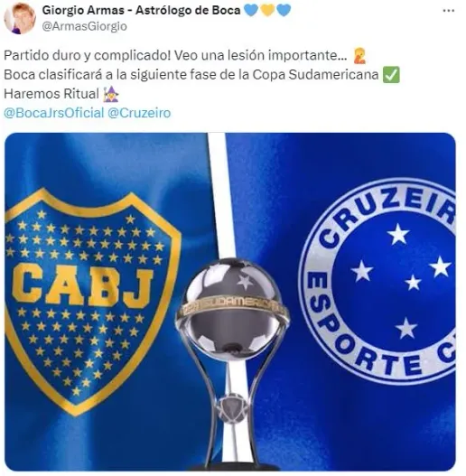Click the Cruzeiro Esporte Clube crest

point(378,281)
